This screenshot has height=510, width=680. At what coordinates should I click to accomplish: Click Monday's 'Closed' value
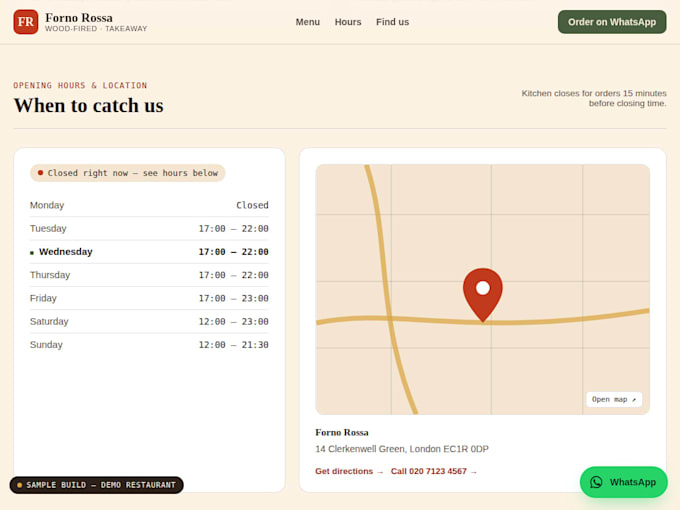[x=252, y=205]
